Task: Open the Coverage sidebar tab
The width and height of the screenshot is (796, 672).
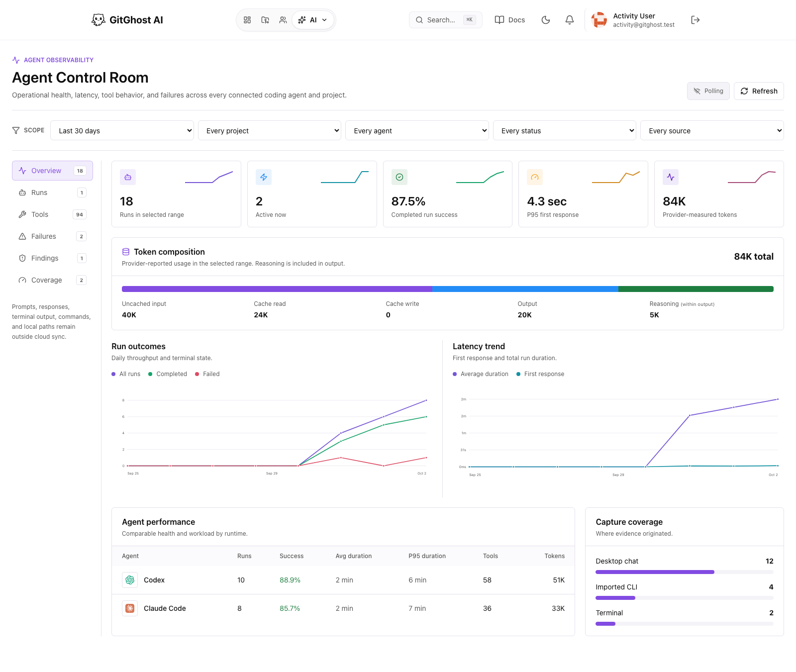Action: pos(52,280)
